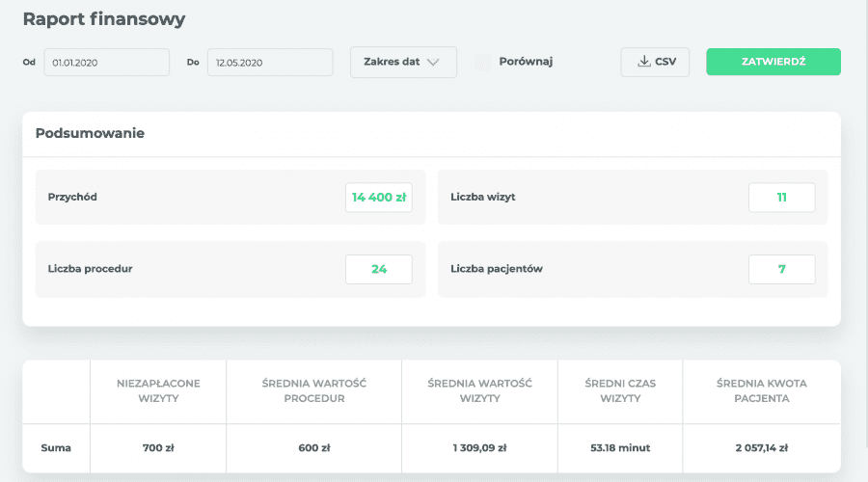Click the 700 zł unpaid visits cell
Image resolution: width=868 pixels, height=482 pixels.
coord(158,447)
